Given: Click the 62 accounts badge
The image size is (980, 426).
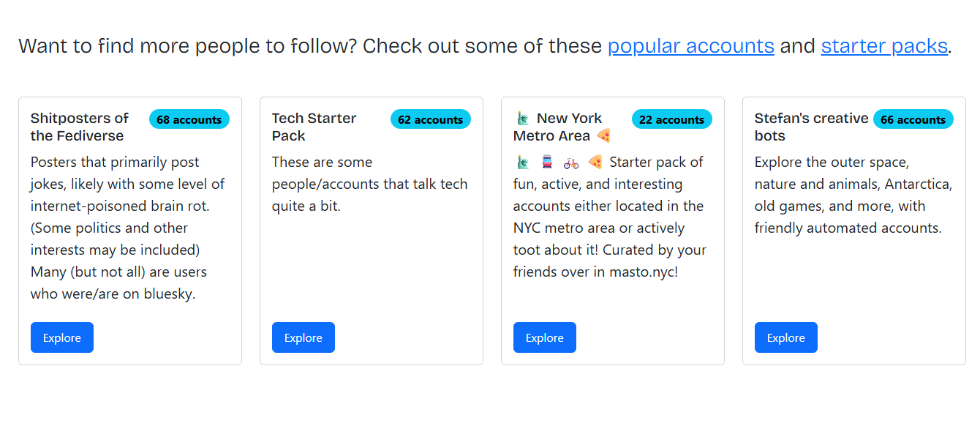Looking at the screenshot, I should point(431,119).
